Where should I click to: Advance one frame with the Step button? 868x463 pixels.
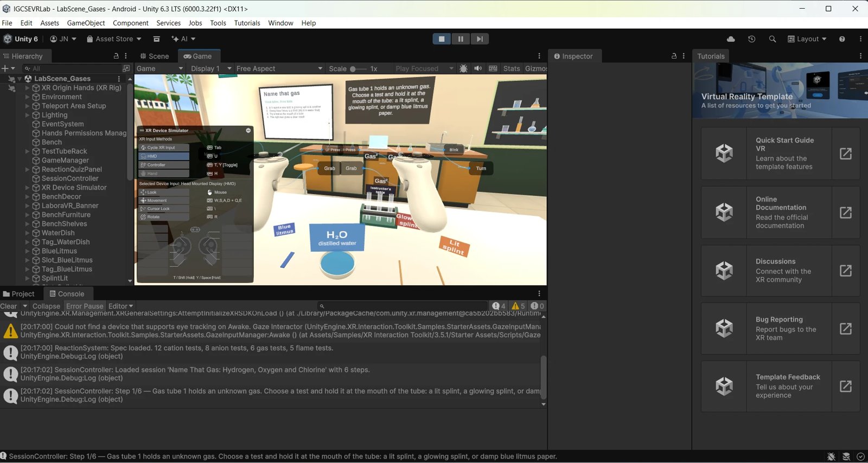pos(480,39)
